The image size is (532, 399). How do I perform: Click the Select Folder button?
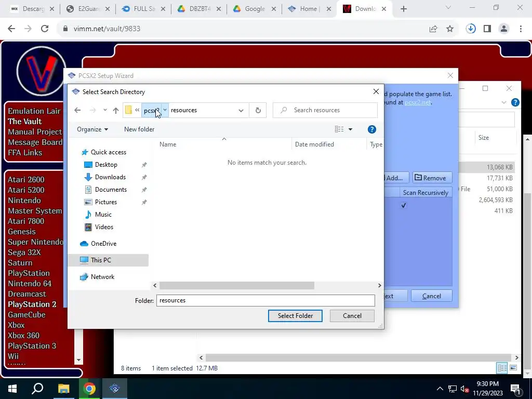(x=295, y=316)
